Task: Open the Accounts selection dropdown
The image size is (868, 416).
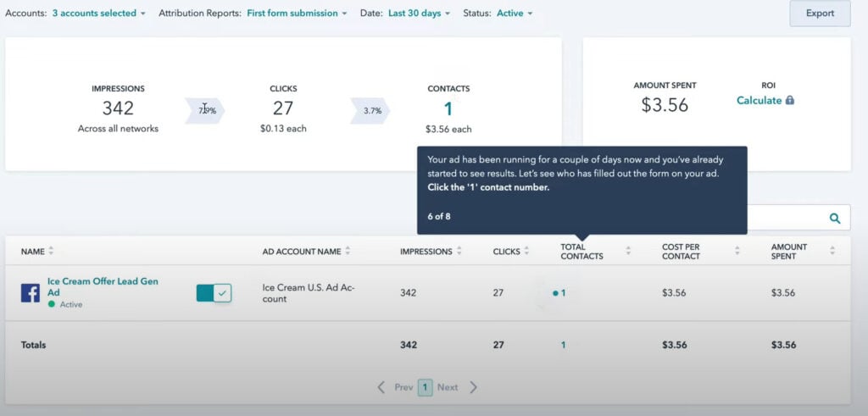Action: 98,14
